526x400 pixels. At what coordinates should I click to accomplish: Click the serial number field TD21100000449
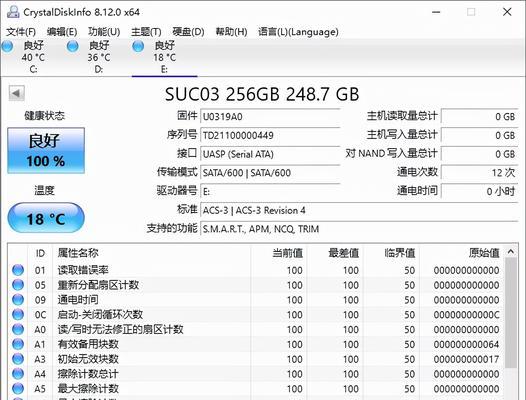pos(270,135)
